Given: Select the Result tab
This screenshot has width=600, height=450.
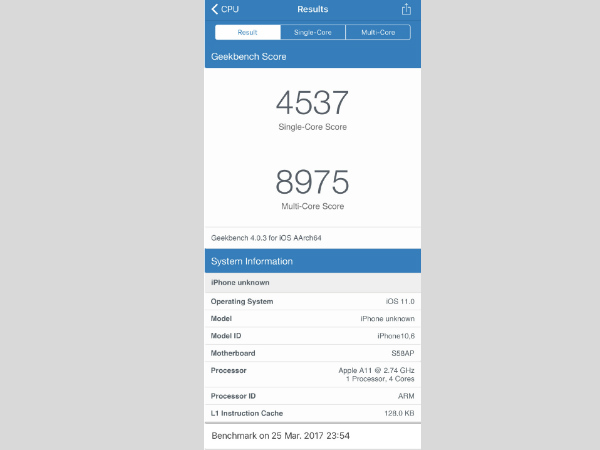Looking at the screenshot, I should coord(248,32).
